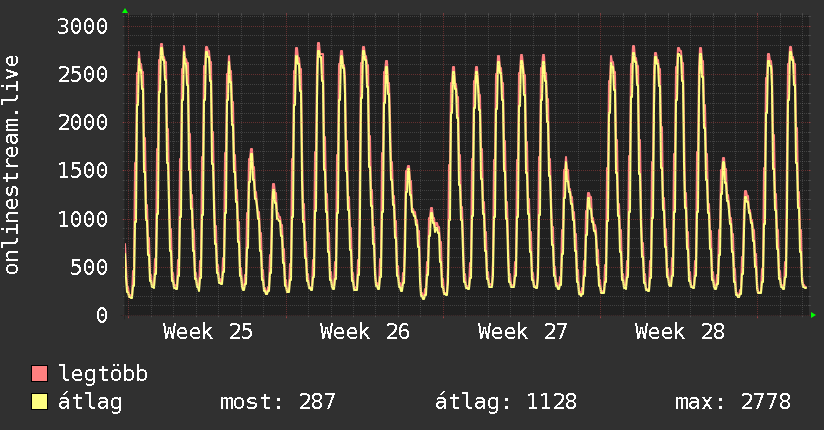Click the yellow átlag legend swatch
This screenshot has width=824, height=430.
point(39,401)
